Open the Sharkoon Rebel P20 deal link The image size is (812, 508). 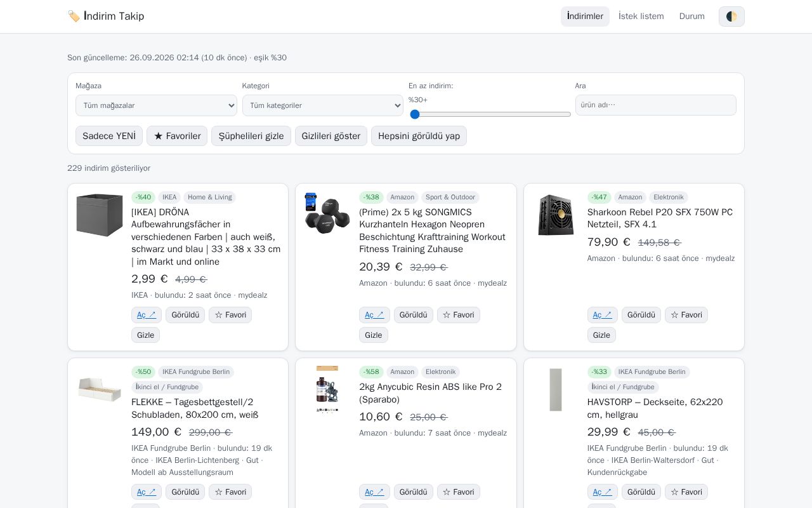[x=603, y=315]
